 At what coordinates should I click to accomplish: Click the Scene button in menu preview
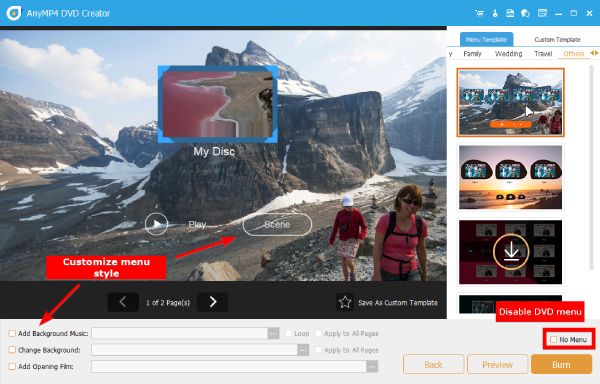pos(277,224)
